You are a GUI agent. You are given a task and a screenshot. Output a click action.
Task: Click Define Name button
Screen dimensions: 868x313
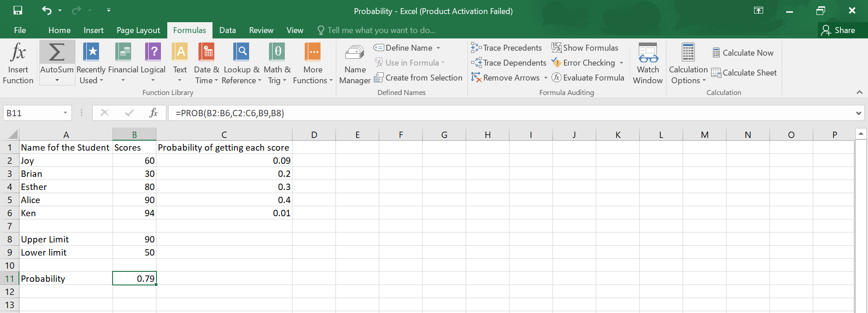coord(403,48)
